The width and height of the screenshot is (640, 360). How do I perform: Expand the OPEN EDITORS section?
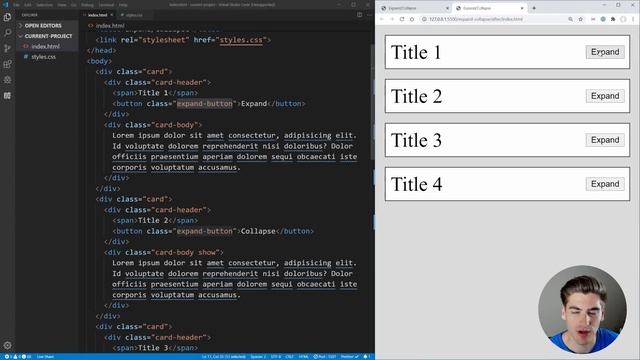[x=42, y=26]
